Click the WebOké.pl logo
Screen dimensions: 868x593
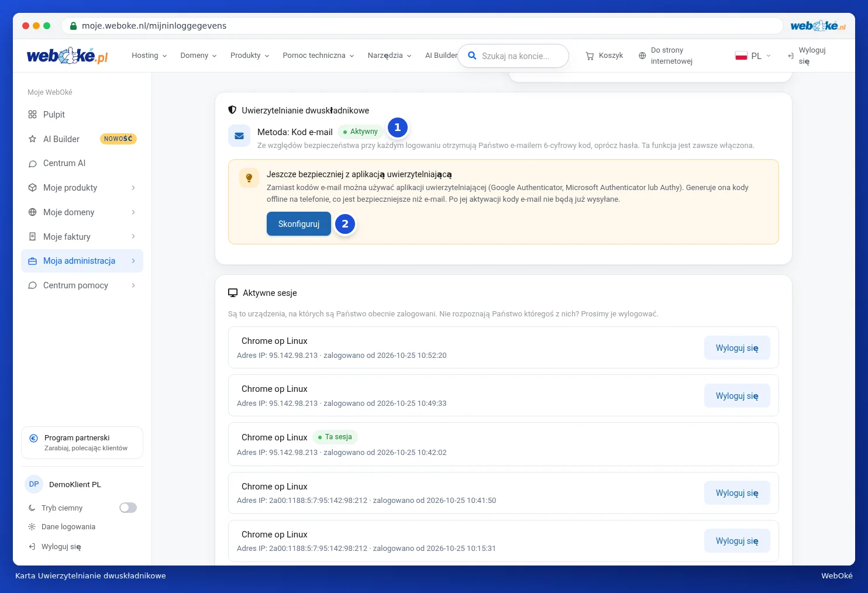pos(67,56)
